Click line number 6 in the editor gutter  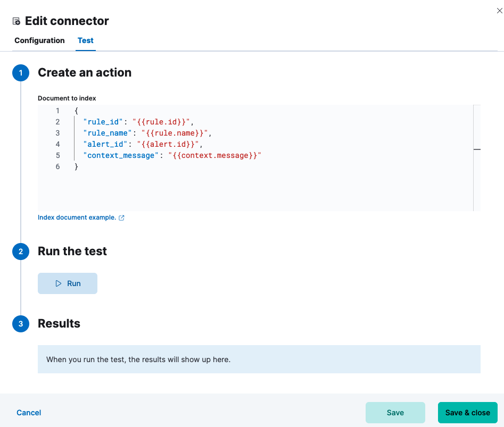[57, 166]
